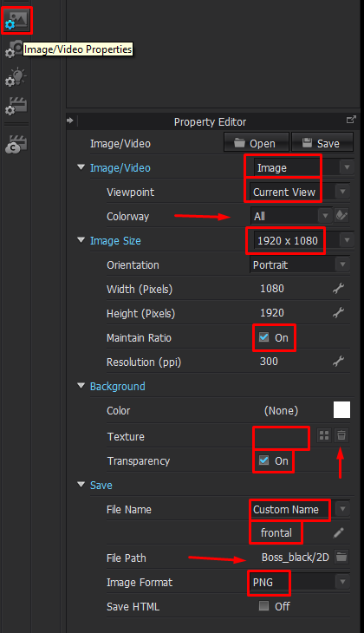Toggle the Transparency checkbox
Screen dimensions: 364x633
coord(263,460)
